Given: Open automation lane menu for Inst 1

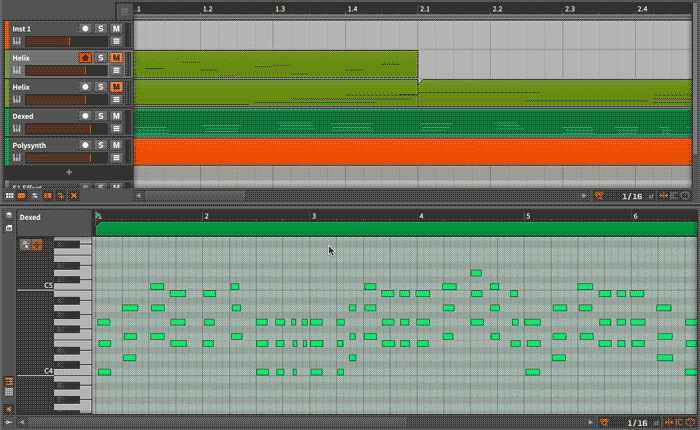Looking at the screenshot, I should (116, 42).
